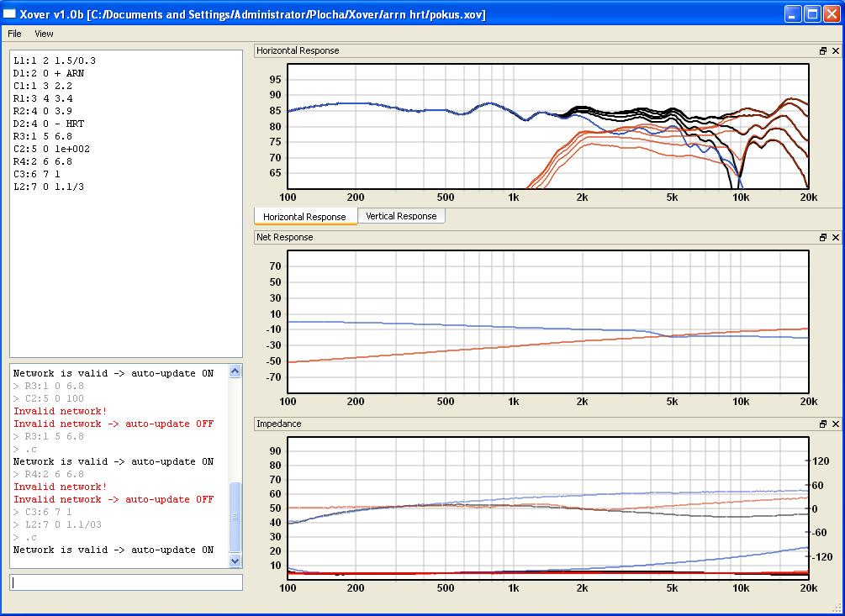The height and width of the screenshot is (616, 845).
Task: Click the log entry '> L2:7 0 1.1/03'
Action: click(x=57, y=524)
